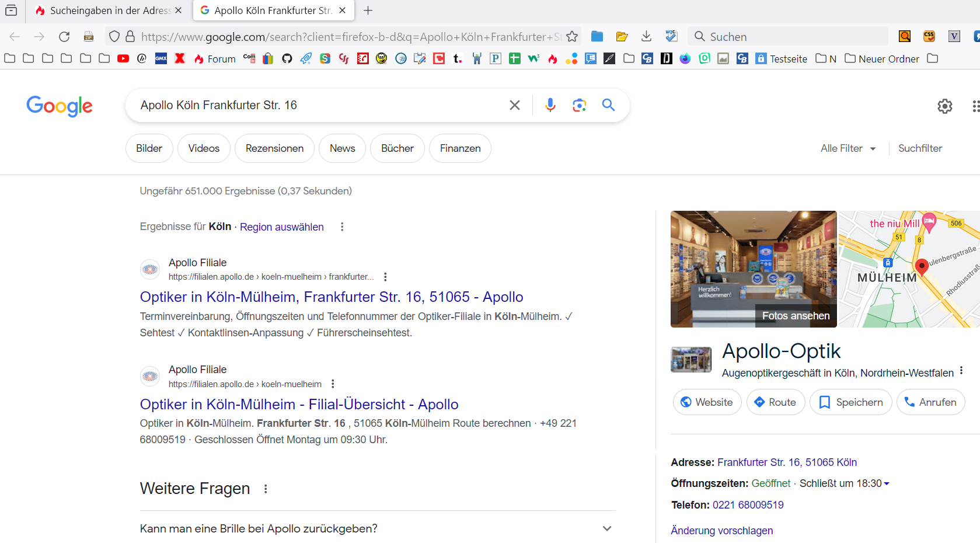Open W3C validator toolbar icon
Image resolution: width=980 pixels, height=543 pixels.
pyautogui.click(x=671, y=37)
